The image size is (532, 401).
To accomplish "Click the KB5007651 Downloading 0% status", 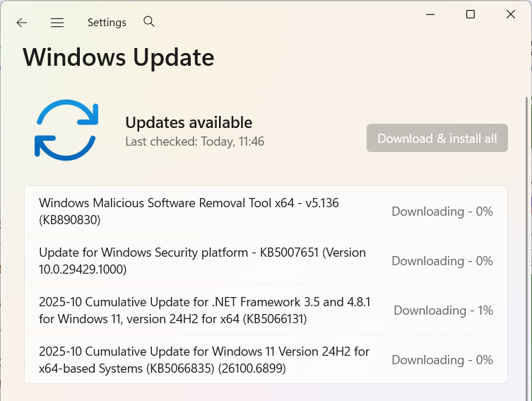I will [442, 261].
